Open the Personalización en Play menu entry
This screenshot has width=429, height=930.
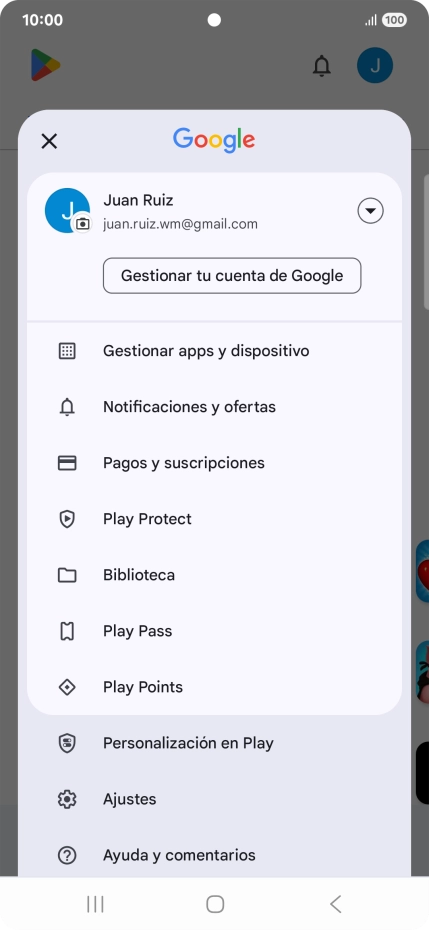[214, 743]
